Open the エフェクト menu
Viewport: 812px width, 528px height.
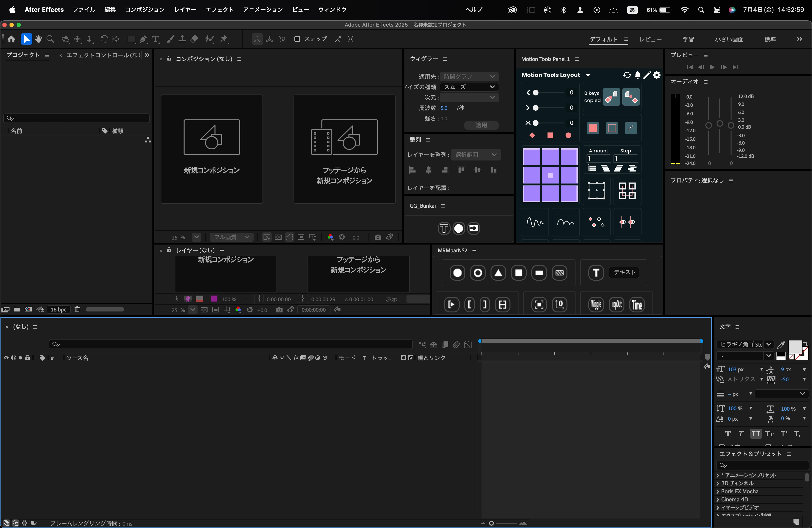[219, 9]
